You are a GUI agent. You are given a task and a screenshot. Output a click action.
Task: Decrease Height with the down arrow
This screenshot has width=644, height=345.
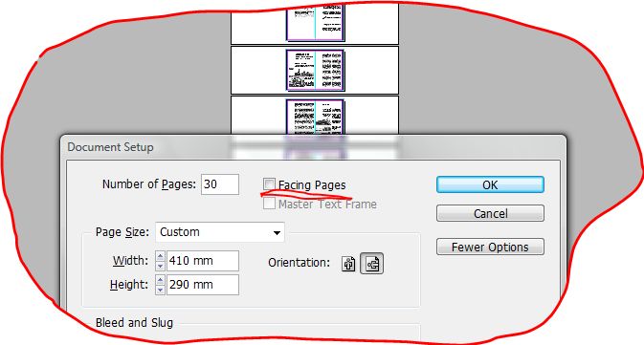[160, 290]
